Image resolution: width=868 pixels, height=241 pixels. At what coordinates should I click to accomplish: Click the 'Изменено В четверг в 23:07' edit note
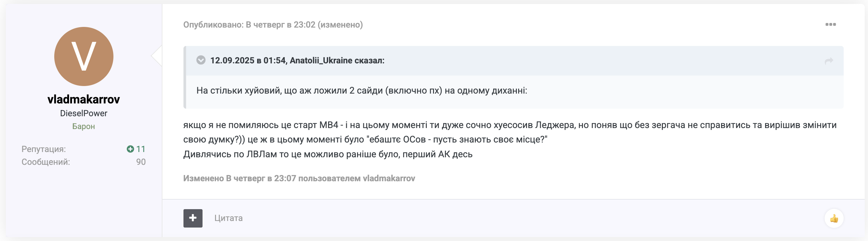(x=299, y=178)
